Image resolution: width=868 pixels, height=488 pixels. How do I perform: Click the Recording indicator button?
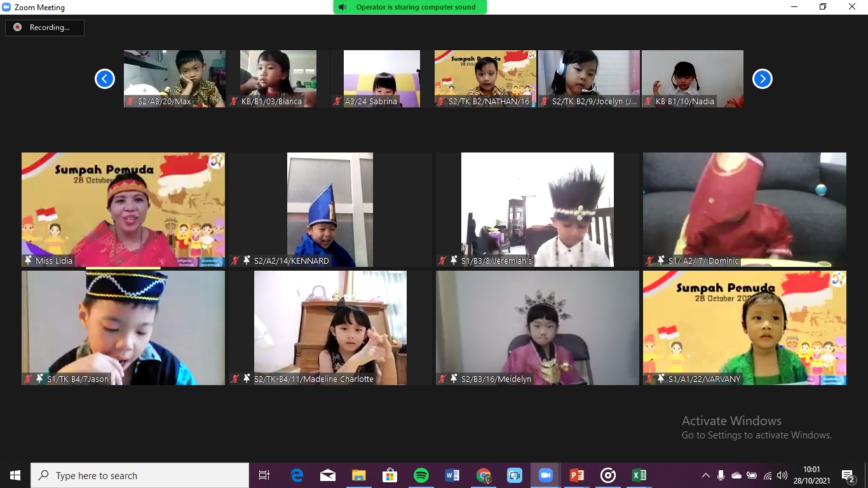click(44, 27)
